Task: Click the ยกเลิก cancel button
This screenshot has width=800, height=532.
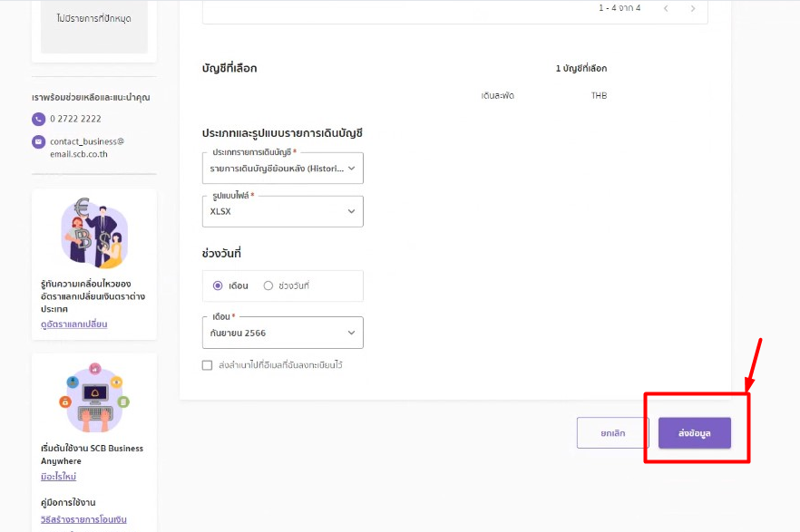Action: tap(613, 433)
